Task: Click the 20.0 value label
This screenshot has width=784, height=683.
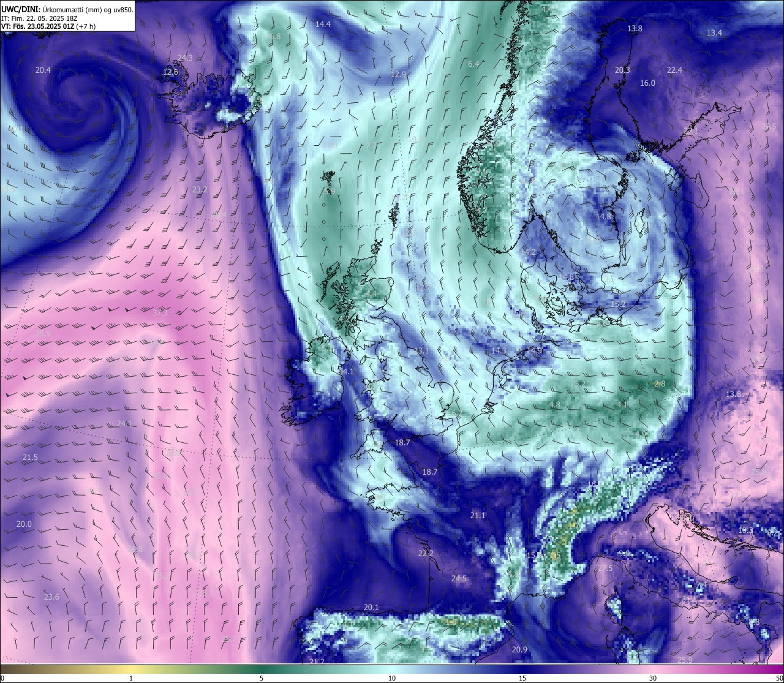Action: 24,524
